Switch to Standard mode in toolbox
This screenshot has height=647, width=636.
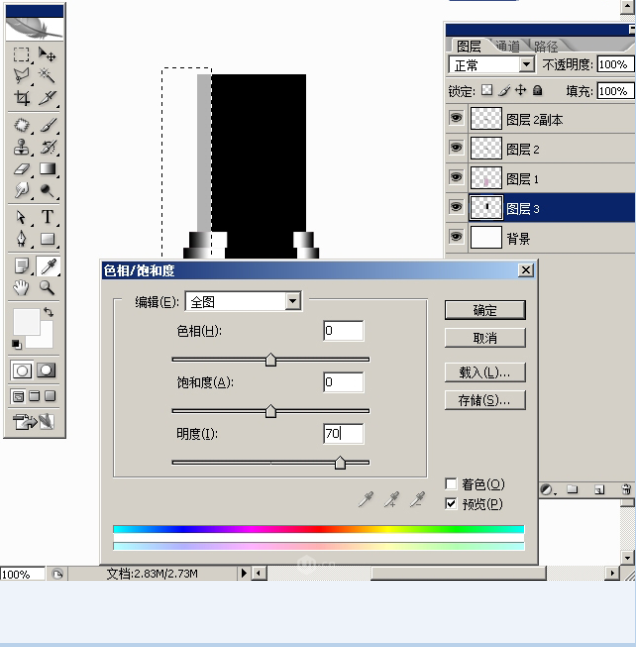pyautogui.click(x=22, y=371)
